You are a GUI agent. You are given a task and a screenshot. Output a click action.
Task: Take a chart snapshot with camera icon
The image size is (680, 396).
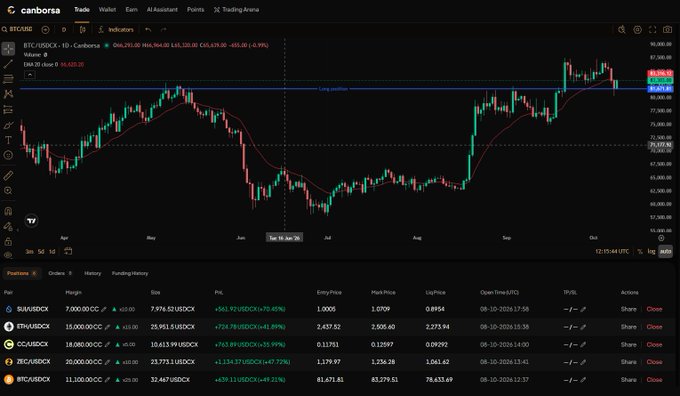667,29
